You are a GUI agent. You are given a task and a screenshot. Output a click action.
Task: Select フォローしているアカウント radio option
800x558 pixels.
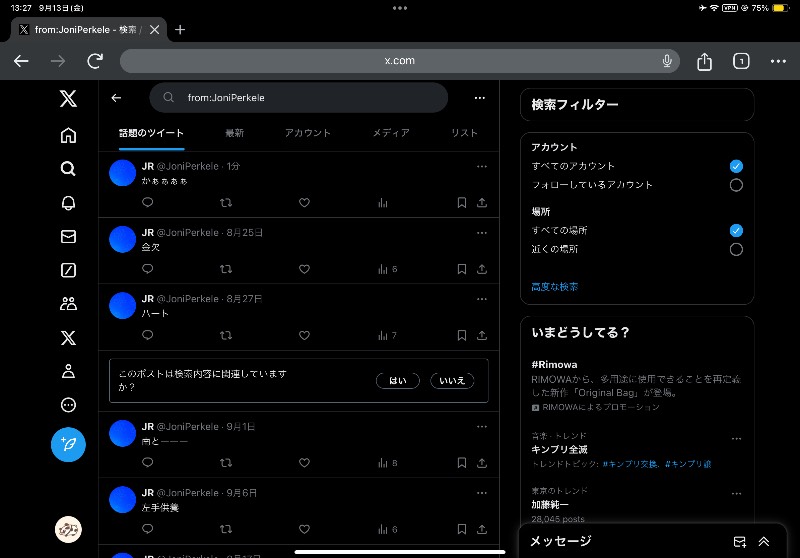[736, 185]
